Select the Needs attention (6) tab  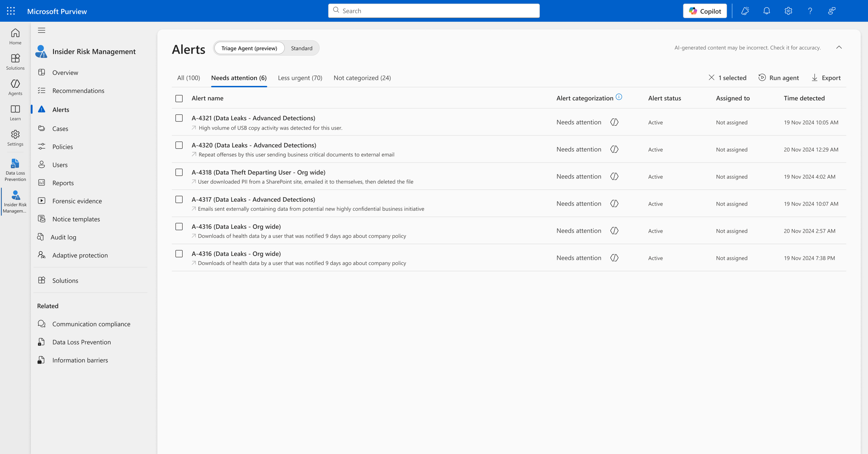(x=239, y=78)
